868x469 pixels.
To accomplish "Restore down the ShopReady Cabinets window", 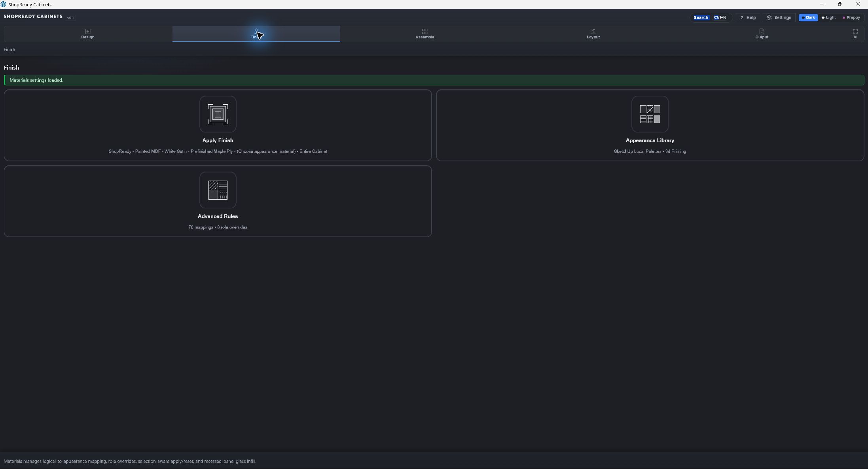I will pos(840,4).
